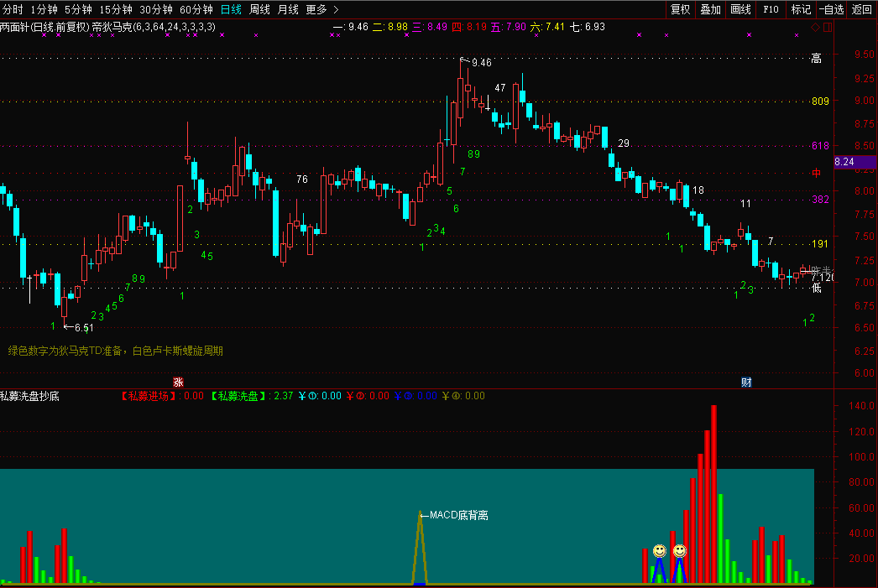Click the spiral cycle number 76
The height and width of the screenshot is (588, 878).
(302, 180)
